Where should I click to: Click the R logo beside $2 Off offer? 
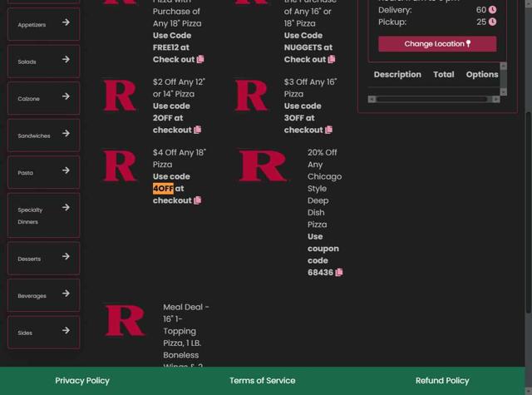tap(120, 96)
